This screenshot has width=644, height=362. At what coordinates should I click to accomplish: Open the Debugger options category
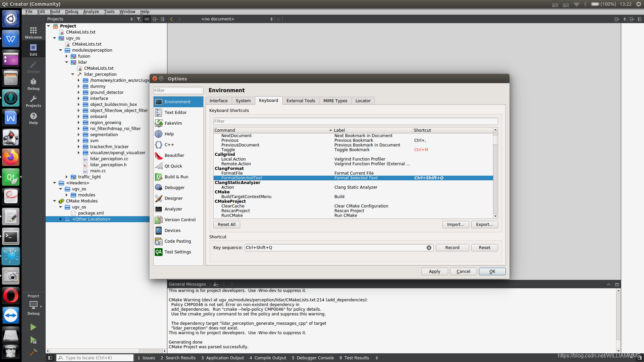[x=174, y=187]
